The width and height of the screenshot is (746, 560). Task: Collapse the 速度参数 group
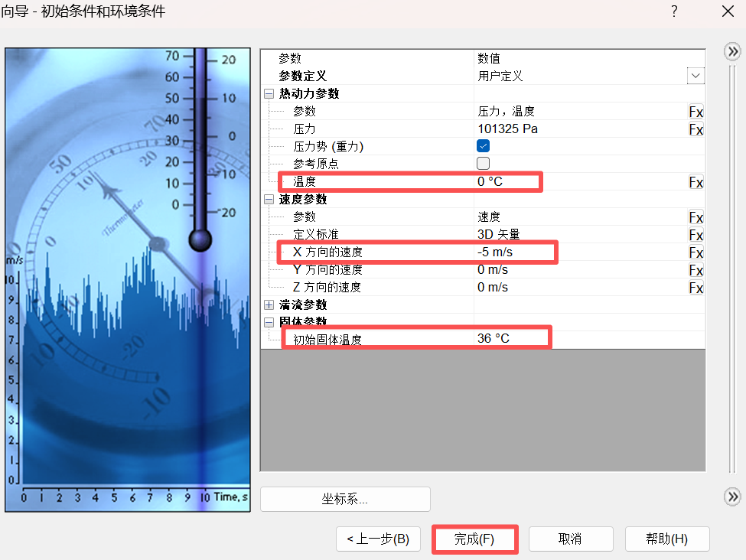(x=269, y=200)
